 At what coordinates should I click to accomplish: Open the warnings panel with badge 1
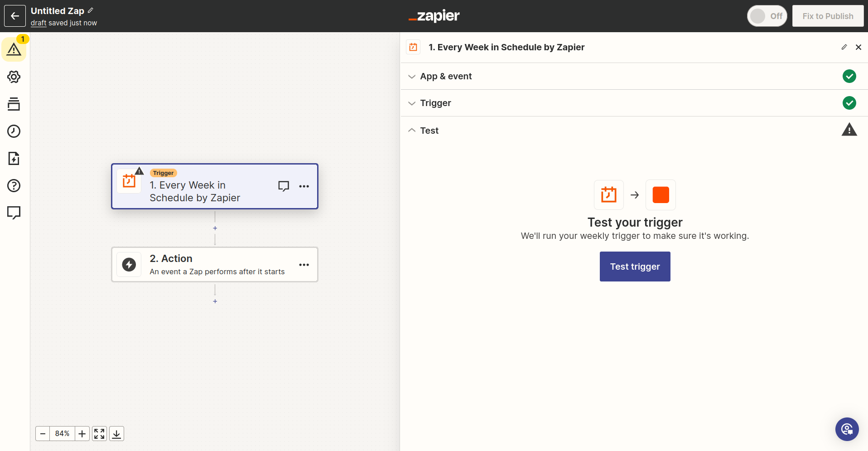click(x=14, y=49)
